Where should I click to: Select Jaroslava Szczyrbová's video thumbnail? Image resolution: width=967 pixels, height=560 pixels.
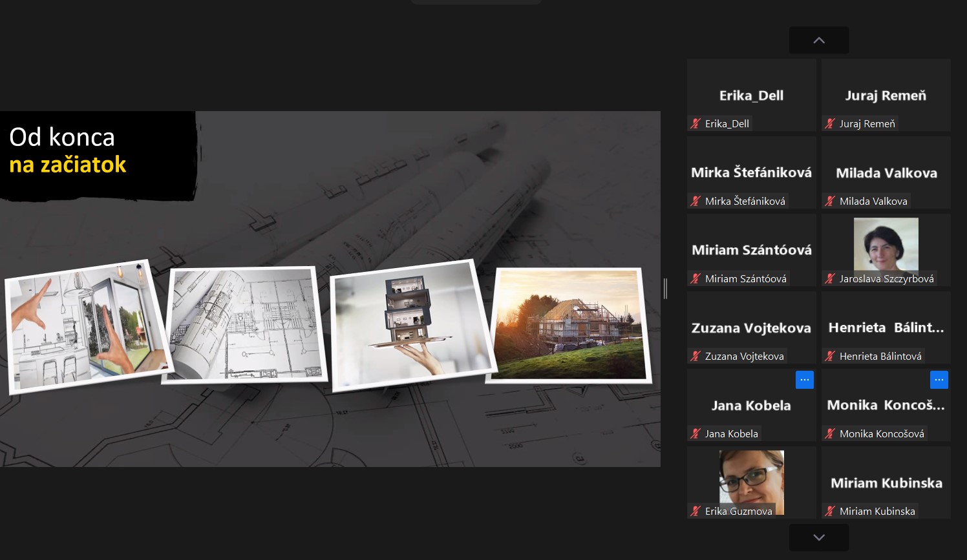[x=886, y=245]
